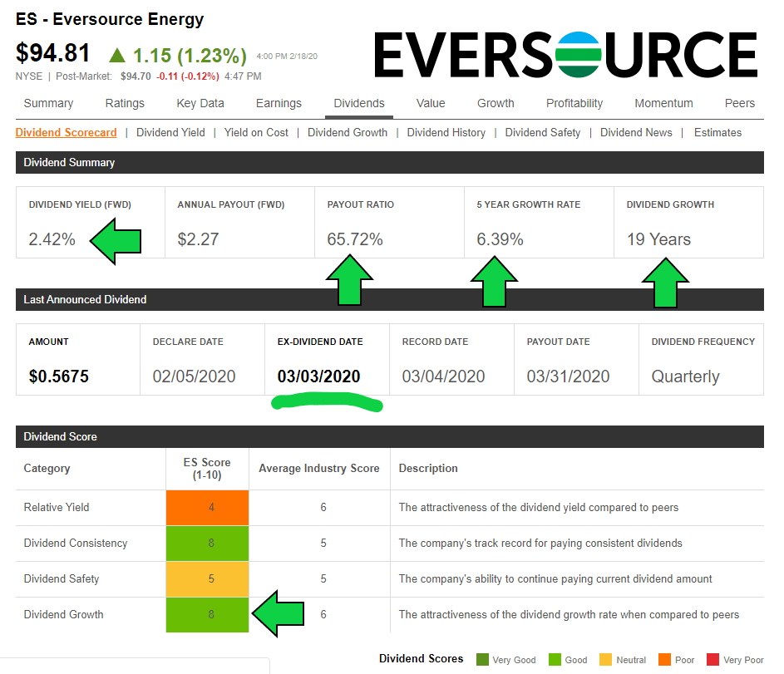The image size is (784, 674).
Task: Open the Dividend Safety link
Action: (x=542, y=132)
